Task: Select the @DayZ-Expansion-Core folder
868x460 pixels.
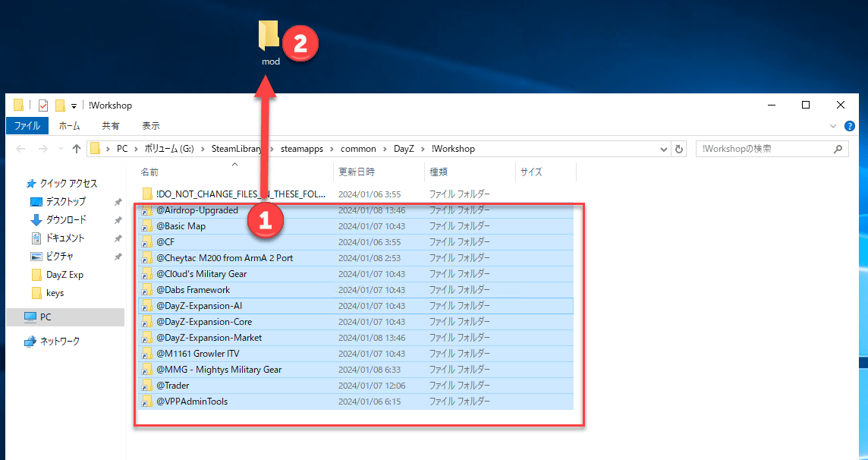Action: pyautogui.click(x=355, y=322)
